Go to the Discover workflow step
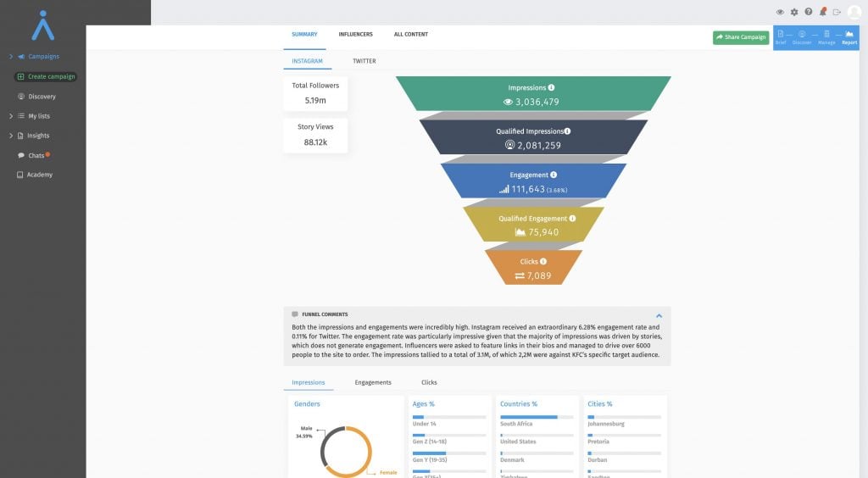Image resolution: width=868 pixels, height=478 pixels. pos(802,37)
